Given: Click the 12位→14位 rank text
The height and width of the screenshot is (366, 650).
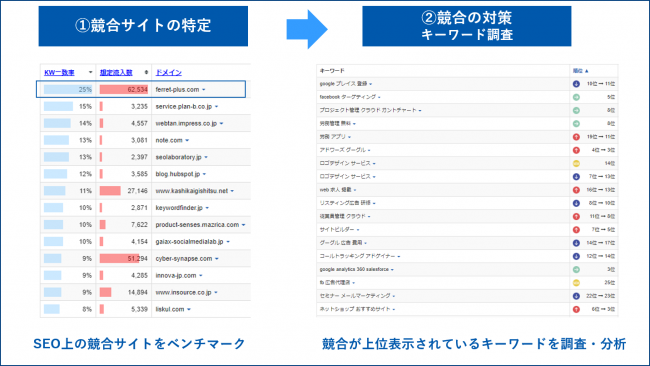Looking at the screenshot, I should 601,256.
